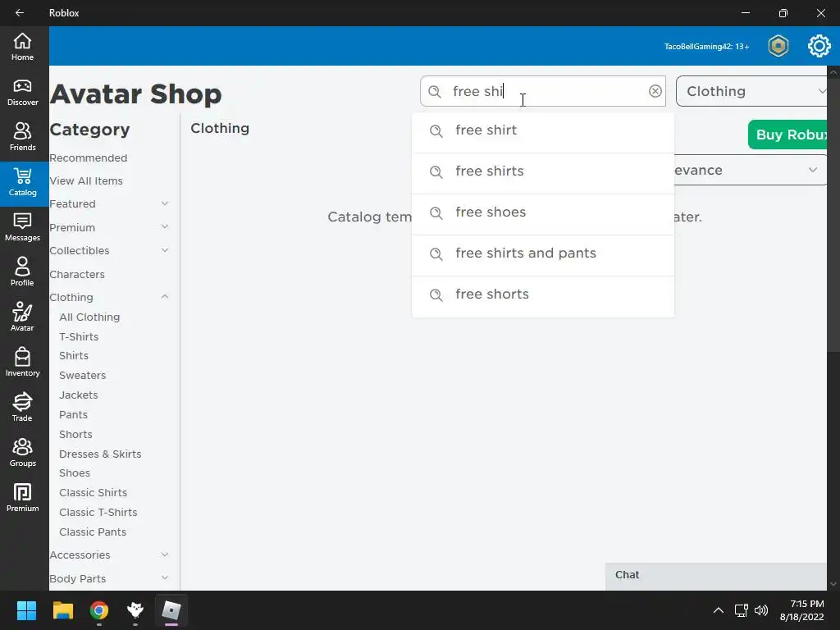Select the Shorts subcategory
The width and height of the screenshot is (840, 630).
click(x=75, y=435)
